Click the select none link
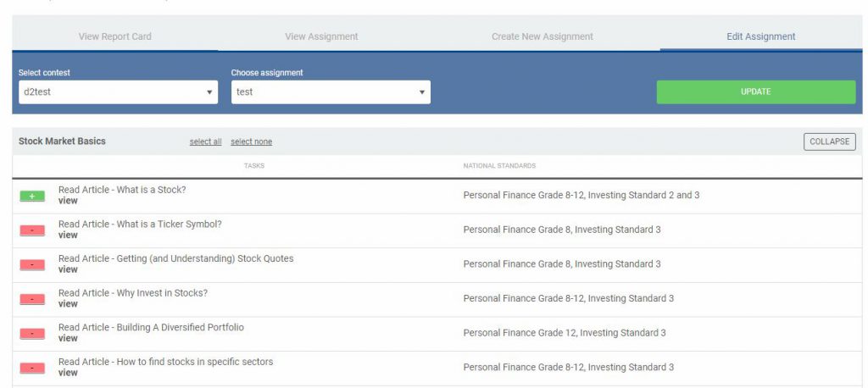Image resolution: width=868 pixels, height=388 pixels. tap(251, 141)
